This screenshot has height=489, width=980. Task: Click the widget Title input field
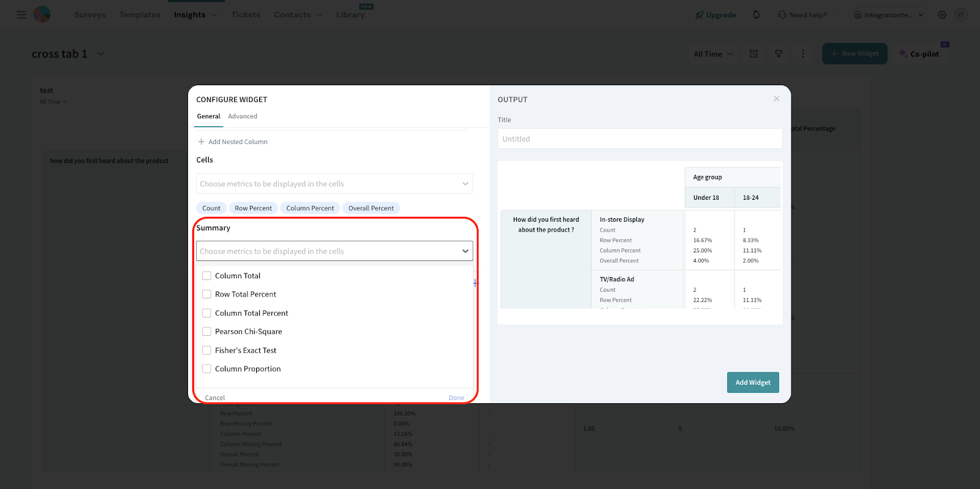(x=639, y=139)
